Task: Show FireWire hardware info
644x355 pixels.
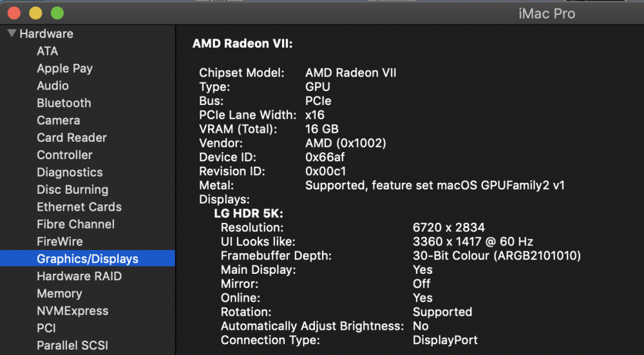Action: tap(59, 241)
